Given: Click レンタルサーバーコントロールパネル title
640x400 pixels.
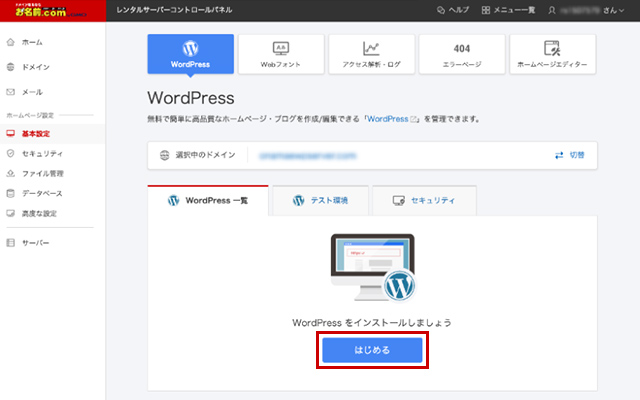Looking at the screenshot, I should 174,10.
